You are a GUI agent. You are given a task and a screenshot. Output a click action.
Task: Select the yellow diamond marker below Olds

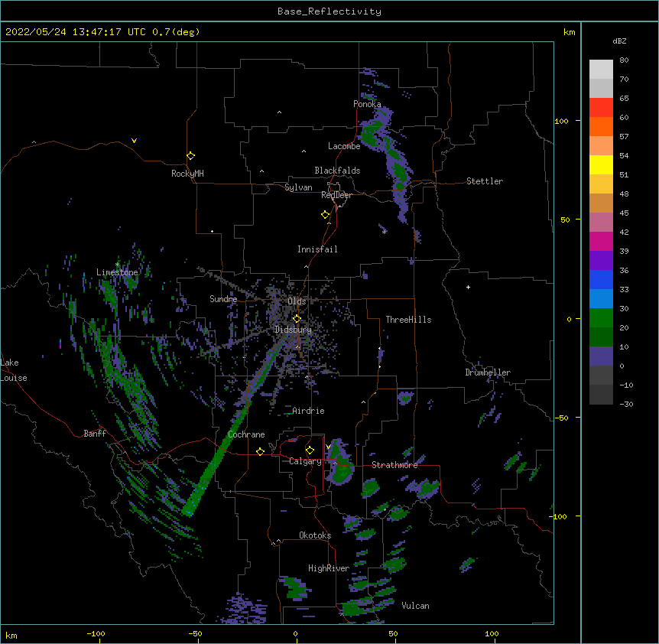click(x=297, y=319)
